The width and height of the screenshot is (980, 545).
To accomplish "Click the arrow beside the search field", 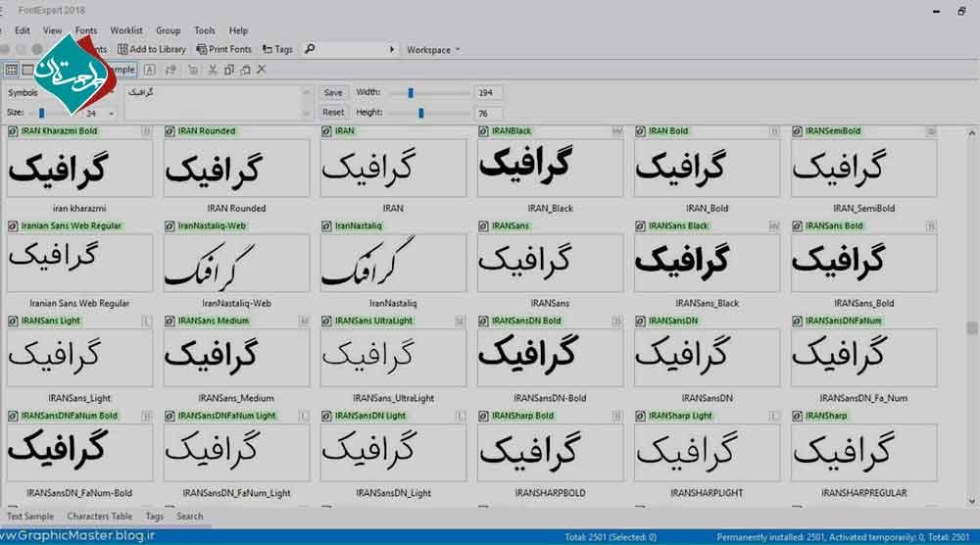I will pyautogui.click(x=392, y=49).
